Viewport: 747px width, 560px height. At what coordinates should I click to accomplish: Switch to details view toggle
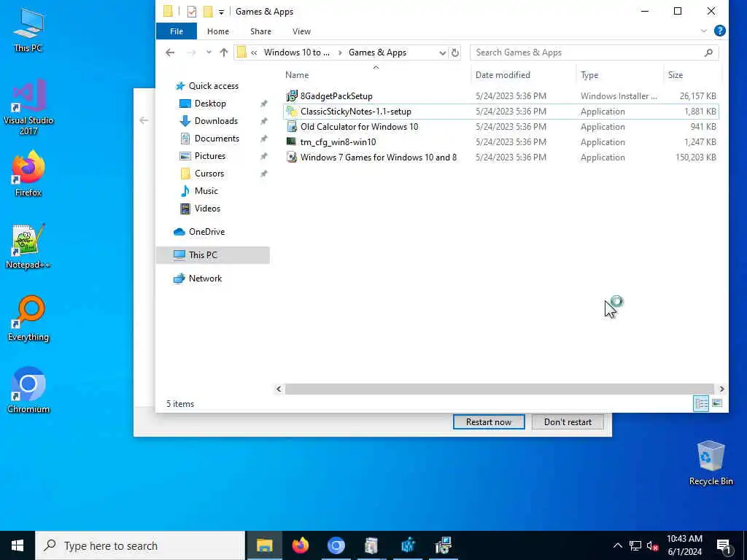coord(701,404)
